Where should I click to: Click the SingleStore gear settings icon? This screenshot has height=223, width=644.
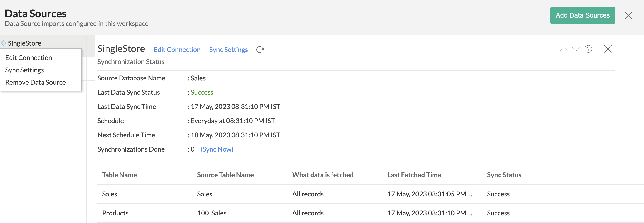(3, 43)
